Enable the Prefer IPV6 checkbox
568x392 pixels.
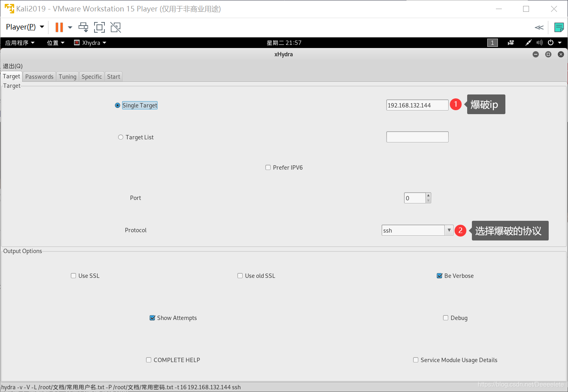(x=268, y=168)
